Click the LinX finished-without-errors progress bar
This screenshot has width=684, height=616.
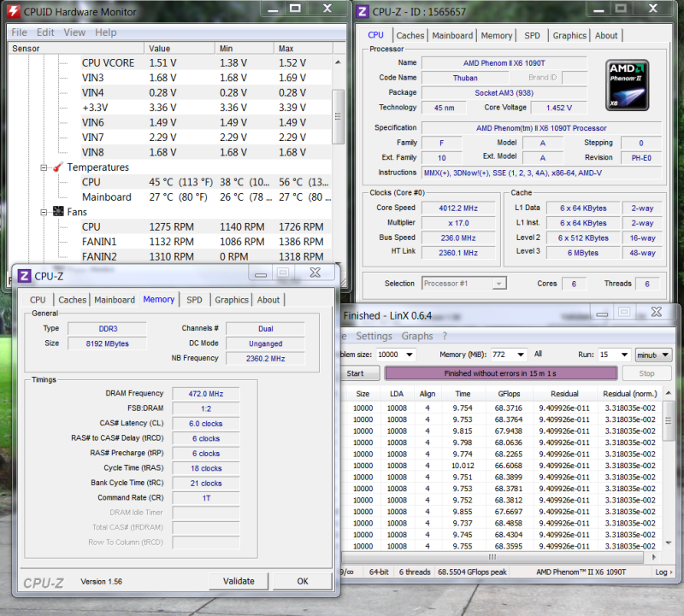pos(501,373)
